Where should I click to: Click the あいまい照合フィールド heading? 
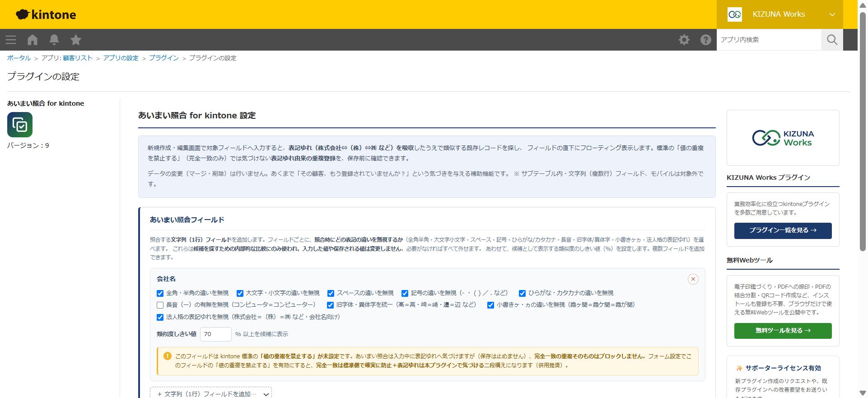(x=187, y=220)
